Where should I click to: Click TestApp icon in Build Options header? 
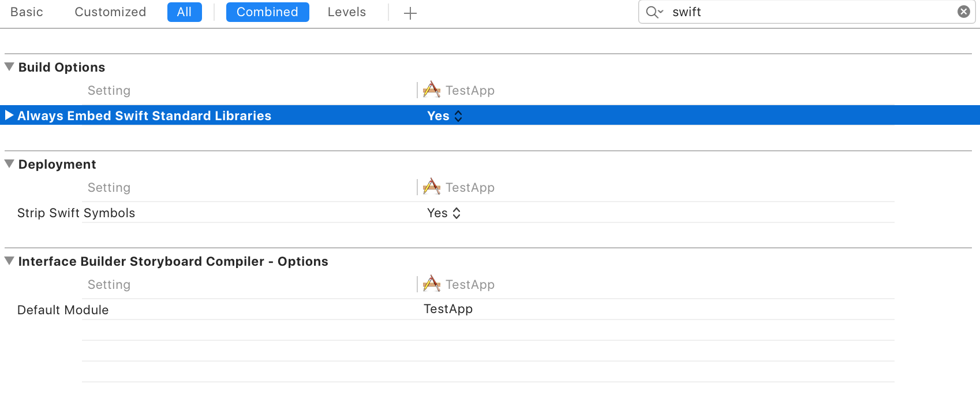432,90
